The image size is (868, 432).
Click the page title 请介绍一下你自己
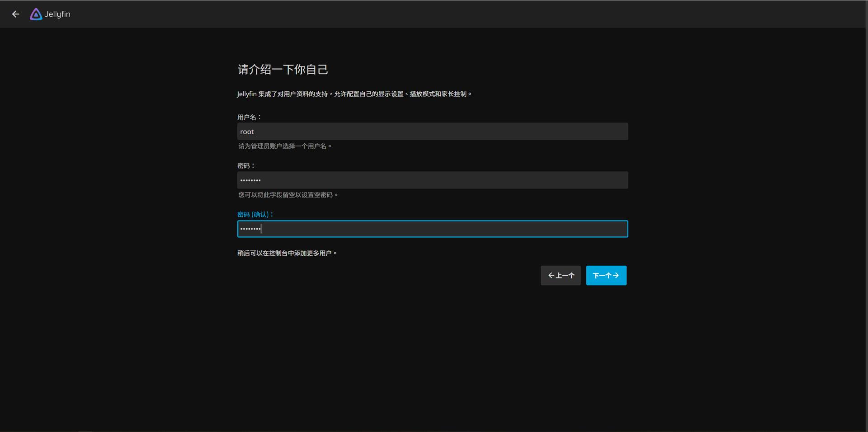283,69
